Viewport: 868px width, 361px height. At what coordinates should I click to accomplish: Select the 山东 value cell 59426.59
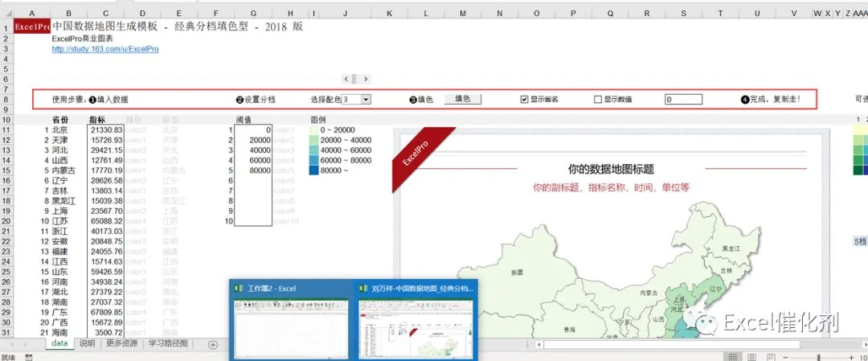point(106,272)
